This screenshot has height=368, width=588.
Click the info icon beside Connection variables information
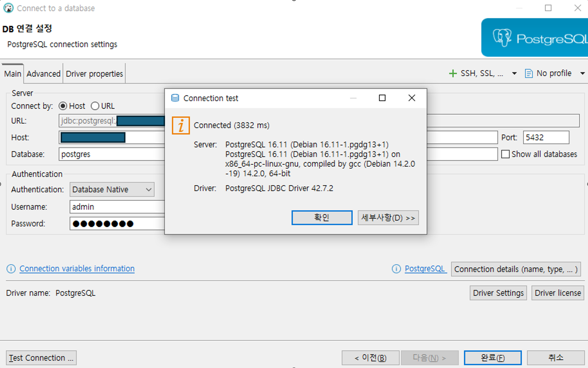pyautogui.click(x=11, y=269)
